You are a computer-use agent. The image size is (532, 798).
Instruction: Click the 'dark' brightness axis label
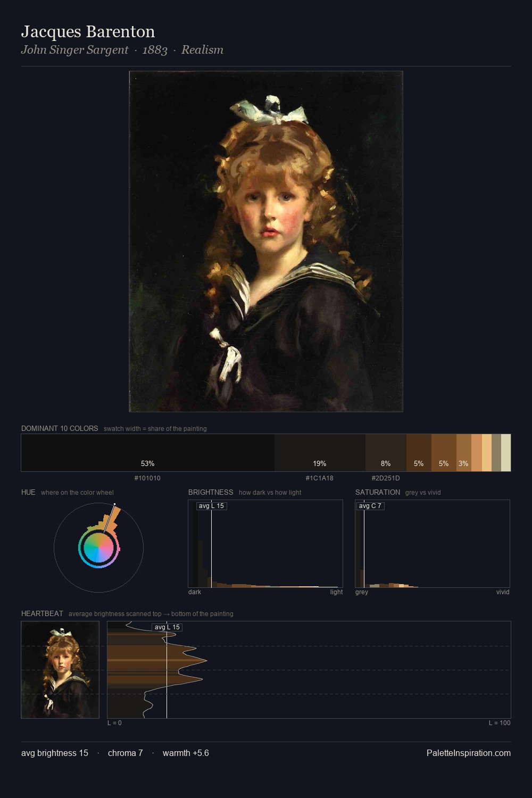click(x=195, y=592)
